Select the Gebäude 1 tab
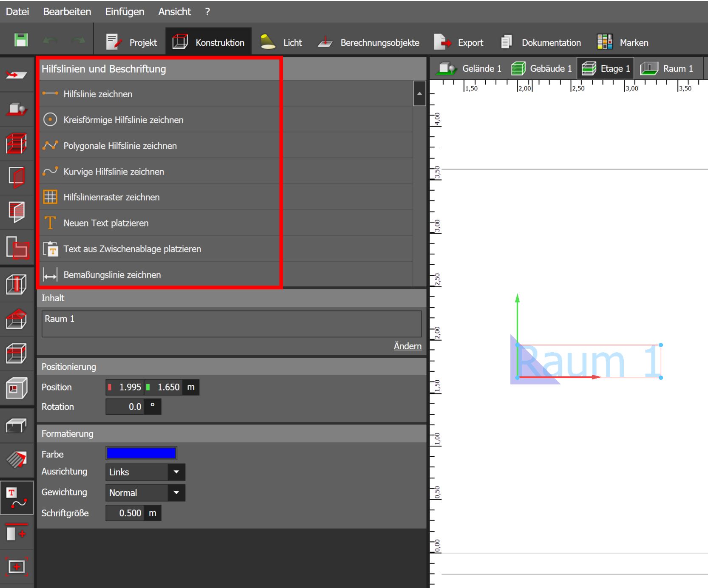Viewport: 708px width, 588px height. click(541, 68)
